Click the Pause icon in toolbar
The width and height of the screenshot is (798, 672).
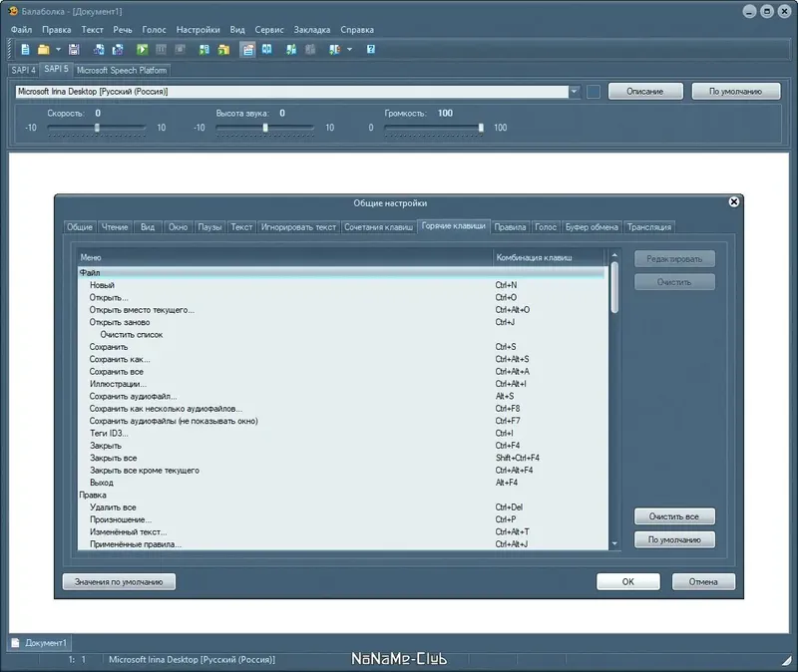tap(161, 49)
